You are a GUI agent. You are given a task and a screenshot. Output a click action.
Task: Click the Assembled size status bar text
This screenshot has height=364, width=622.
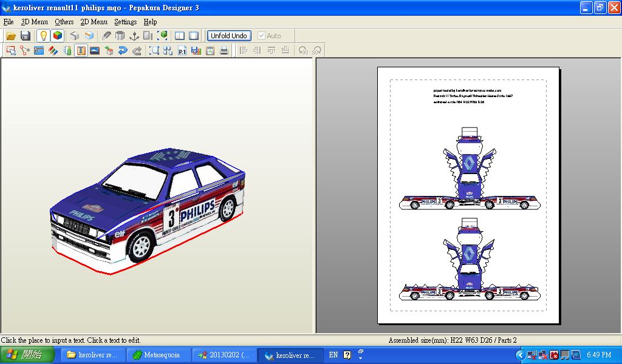pyautogui.click(x=452, y=340)
